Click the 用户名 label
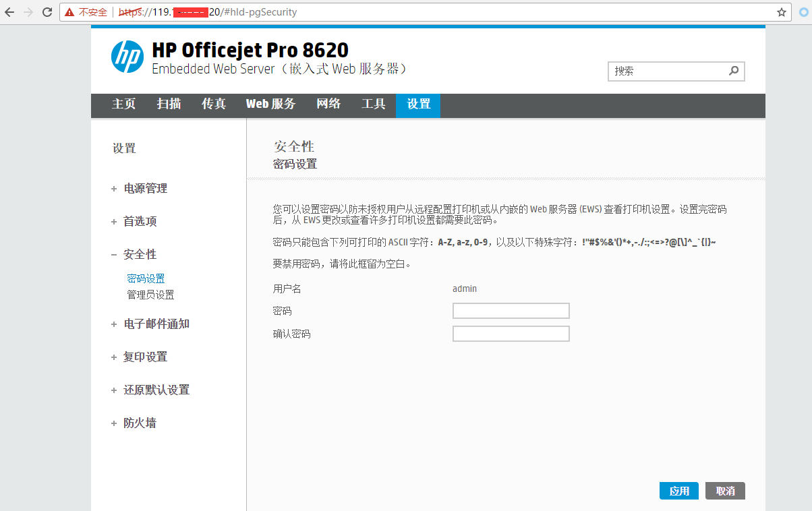 (x=287, y=289)
